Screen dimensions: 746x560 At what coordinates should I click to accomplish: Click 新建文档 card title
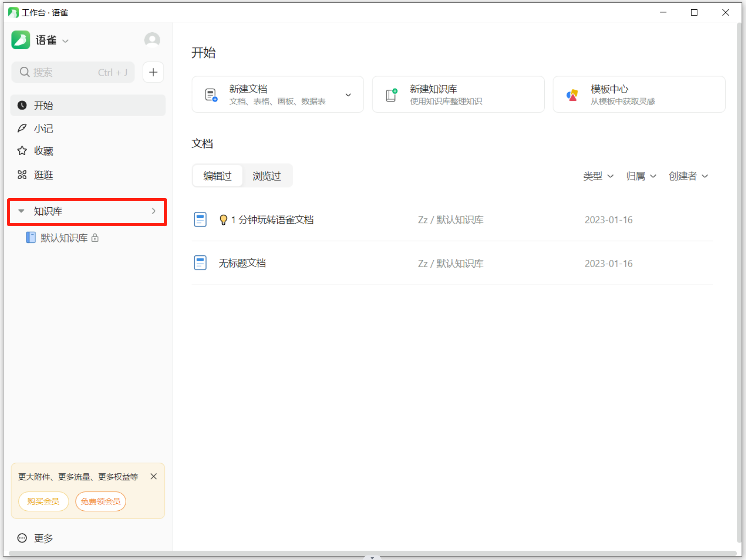[x=248, y=89]
